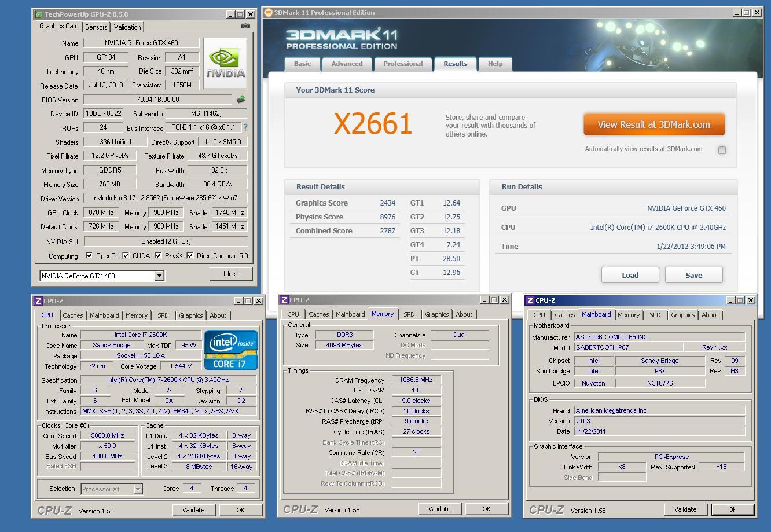
Task: Open Graphics tab in the CPU-Z CPU window
Action: click(190, 315)
